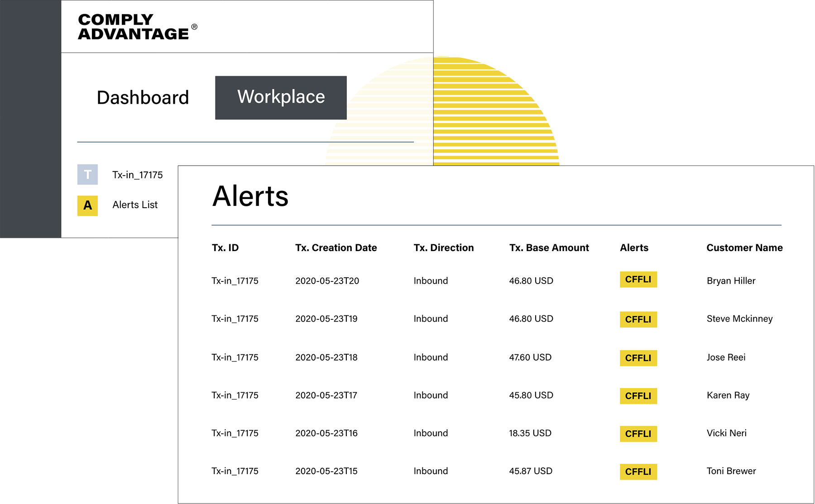The image size is (815, 504).
Task: Click CFFLI alert badge for Bryan Hiller
Action: [638, 280]
